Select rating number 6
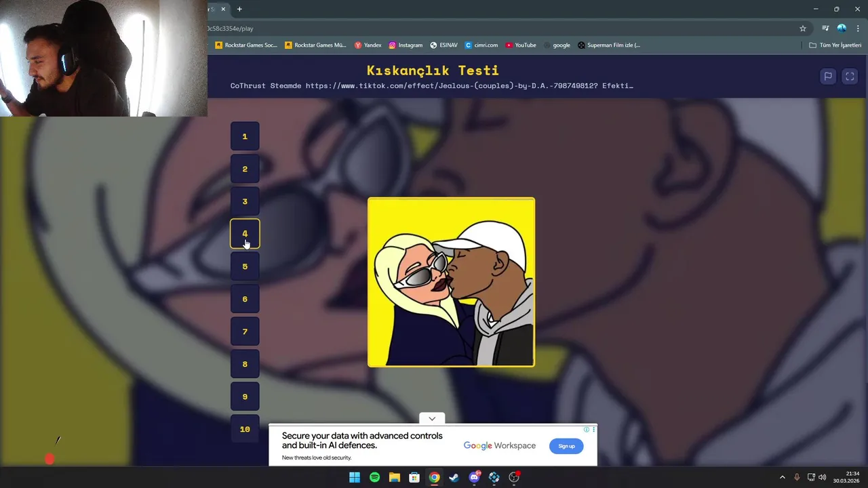The image size is (868, 488). 245,299
